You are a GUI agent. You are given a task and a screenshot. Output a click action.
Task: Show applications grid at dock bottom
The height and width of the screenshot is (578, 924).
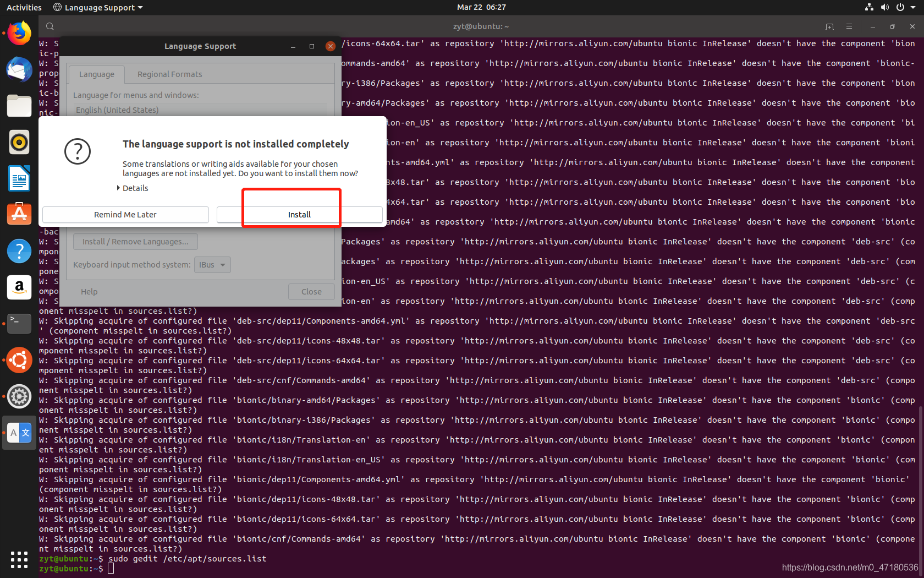pyautogui.click(x=19, y=560)
